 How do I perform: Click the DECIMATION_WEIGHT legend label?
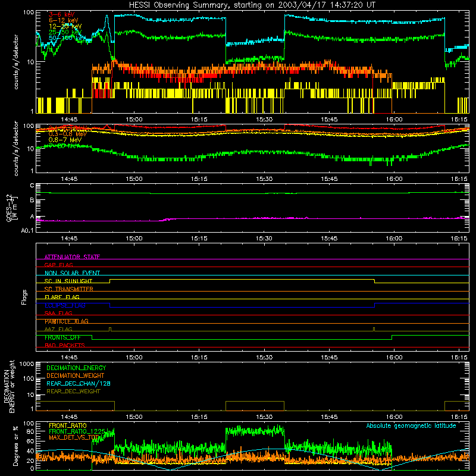pos(76,375)
